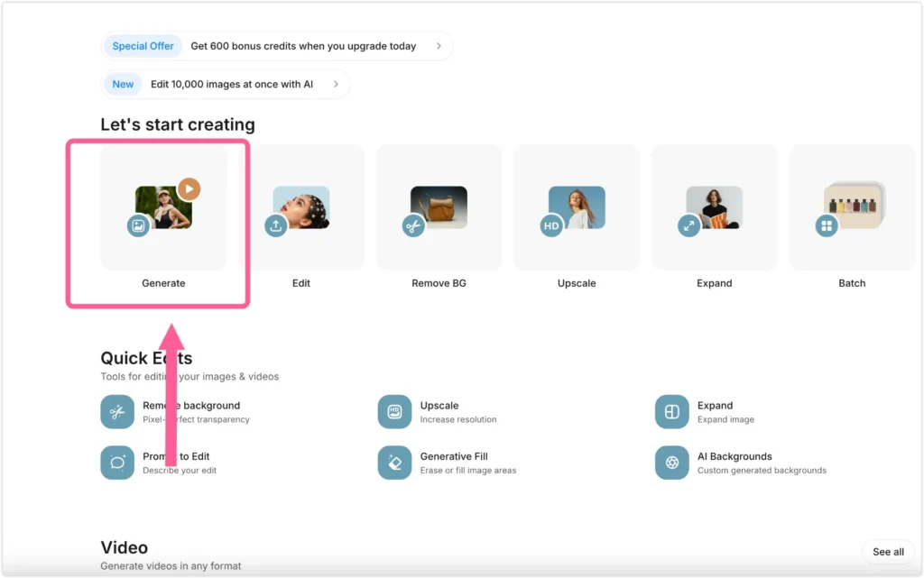
Task: Click the scissors icon on Remove BG card
Action: tap(413, 225)
